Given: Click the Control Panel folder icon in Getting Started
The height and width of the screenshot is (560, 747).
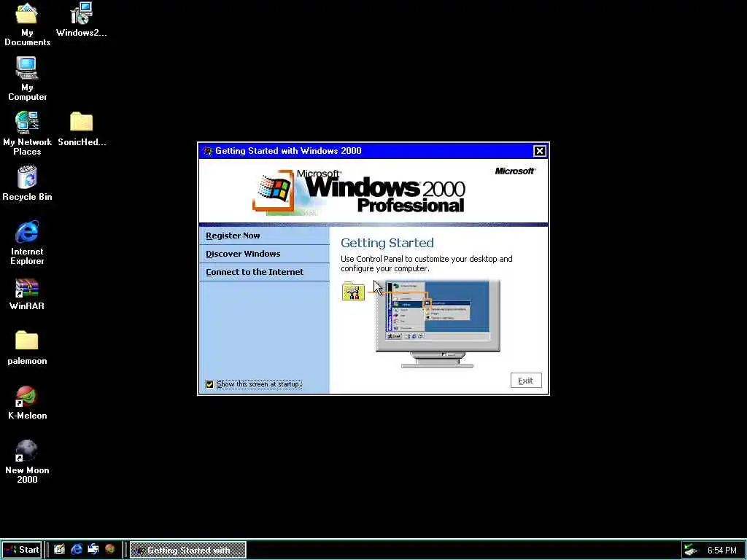Looking at the screenshot, I should pos(353,291).
